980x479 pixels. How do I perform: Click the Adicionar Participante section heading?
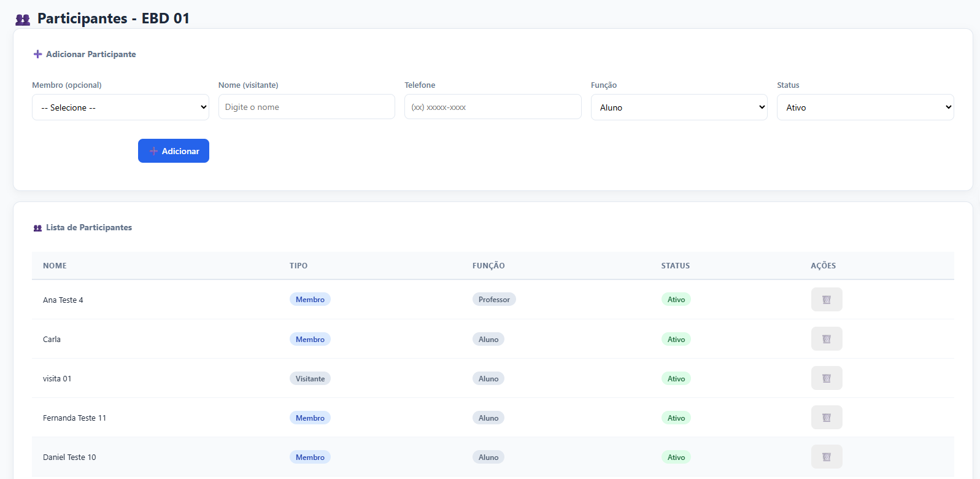[91, 54]
